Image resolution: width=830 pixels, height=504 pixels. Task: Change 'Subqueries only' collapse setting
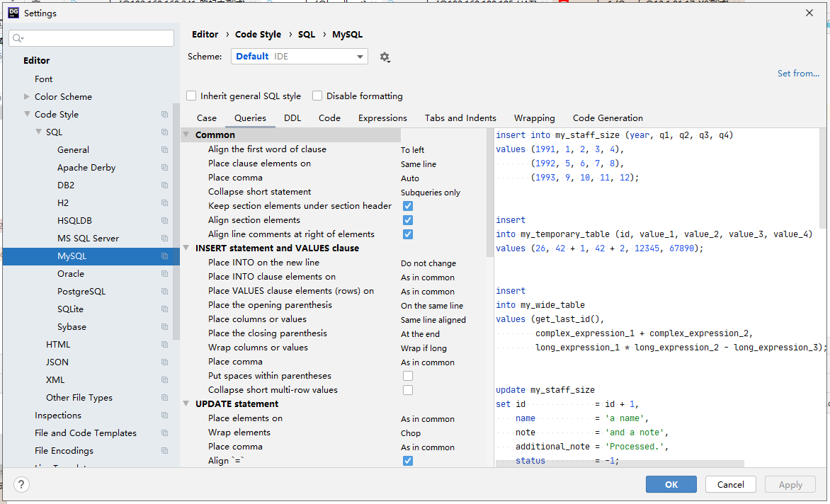pos(431,193)
